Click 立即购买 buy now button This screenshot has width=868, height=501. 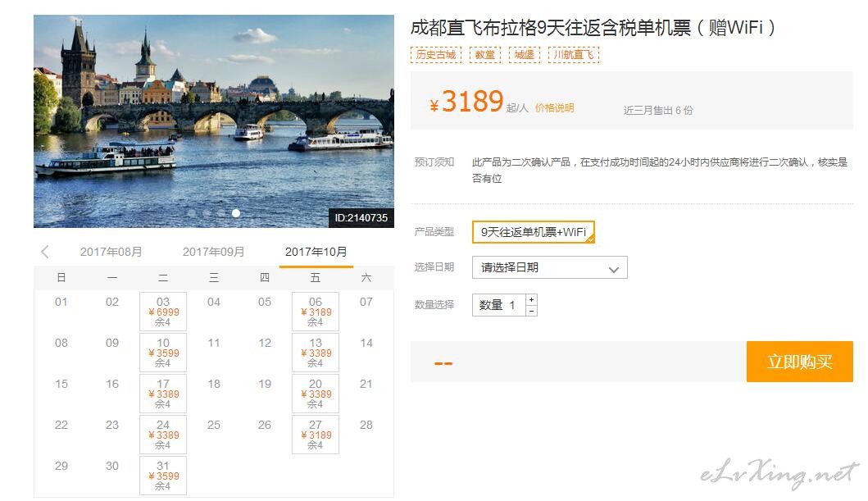(799, 362)
